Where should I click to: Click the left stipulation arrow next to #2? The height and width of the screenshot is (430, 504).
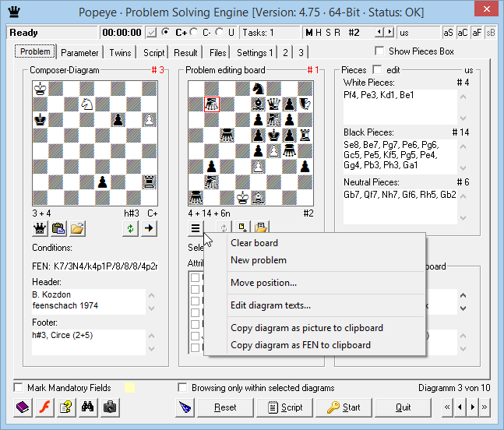(379, 32)
